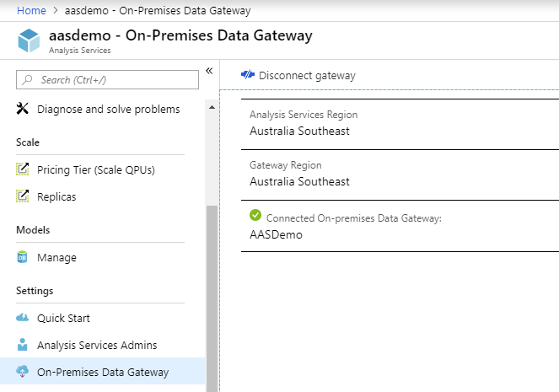Open Manage via its database icon
This screenshot has width=559, height=392.
click(23, 257)
